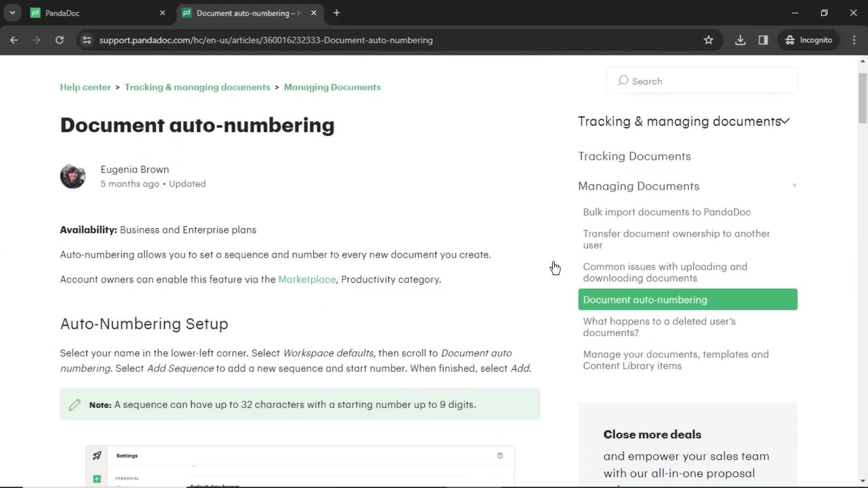Click the browser forward arrow
The height and width of the screenshot is (488, 868).
(x=37, y=40)
